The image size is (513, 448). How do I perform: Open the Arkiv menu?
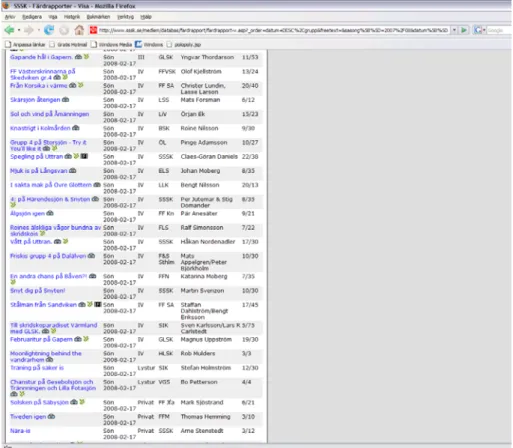(10, 17)
